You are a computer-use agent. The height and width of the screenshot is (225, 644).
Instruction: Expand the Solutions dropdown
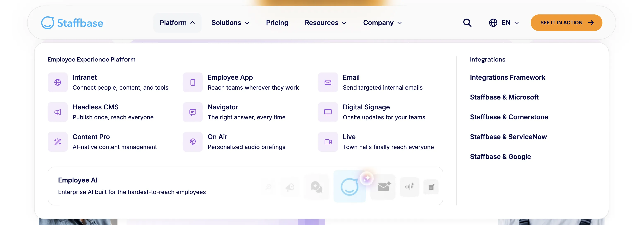[231, 23]
